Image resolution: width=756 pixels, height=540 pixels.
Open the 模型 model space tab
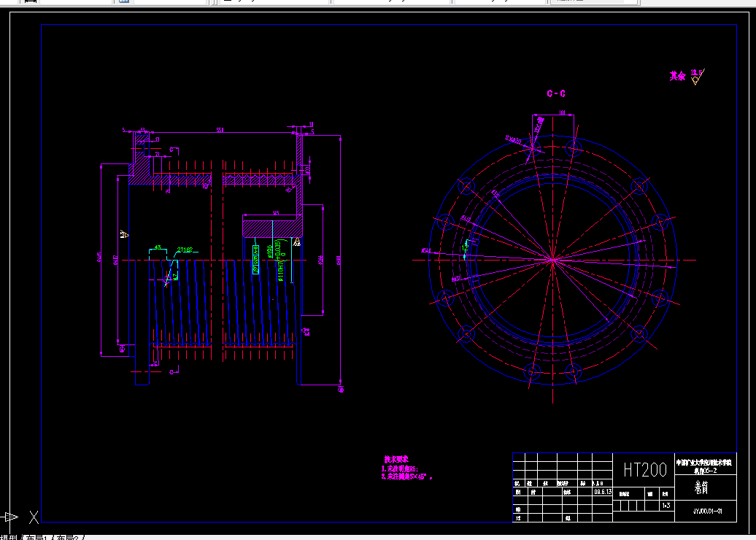pyautogui.click(x=9, y=536)
